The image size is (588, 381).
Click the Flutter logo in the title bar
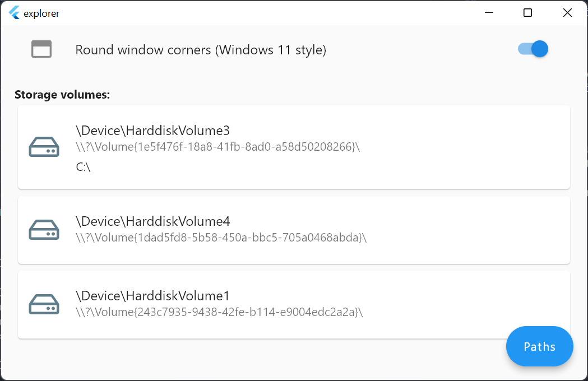point(13,12)
